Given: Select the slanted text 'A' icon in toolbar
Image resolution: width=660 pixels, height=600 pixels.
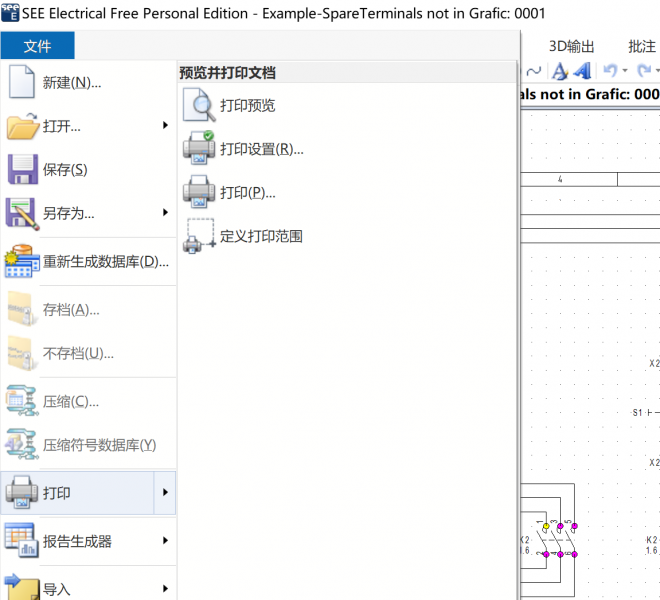Looking at the screenshot, I should [x=583, y=71].
